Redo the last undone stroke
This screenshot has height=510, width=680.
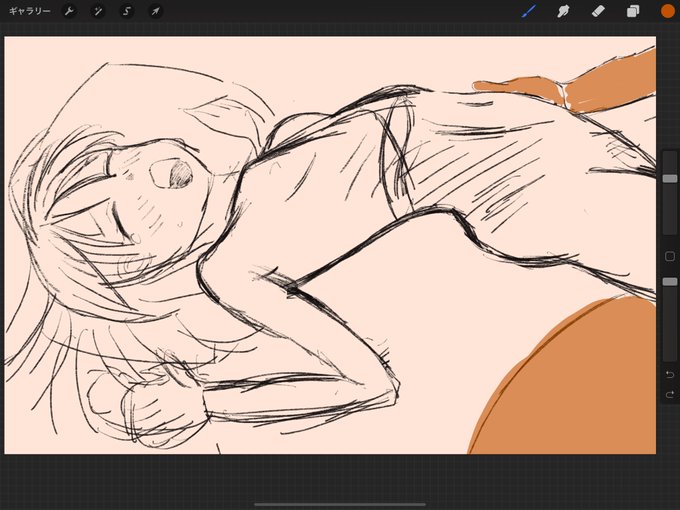670,394
